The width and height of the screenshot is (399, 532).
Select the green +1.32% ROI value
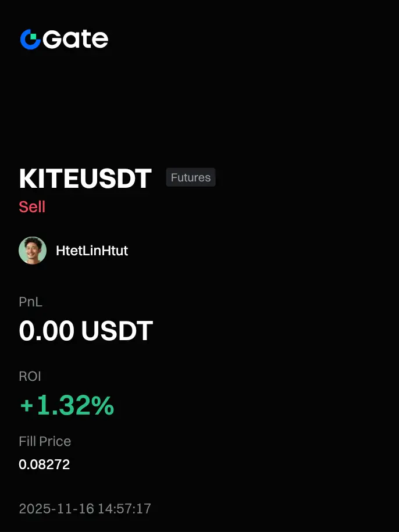click(x=67, y=405)
